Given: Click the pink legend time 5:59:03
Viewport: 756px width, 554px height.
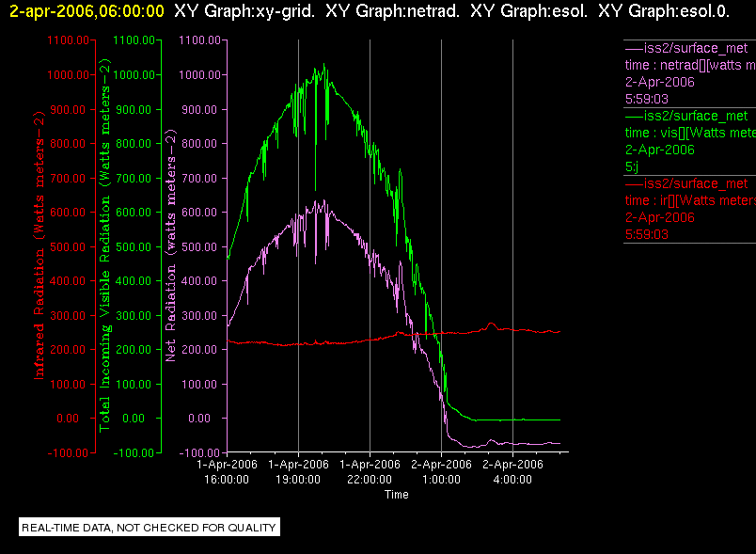Looking at the screenshot, I should click(x=647, y=99).
